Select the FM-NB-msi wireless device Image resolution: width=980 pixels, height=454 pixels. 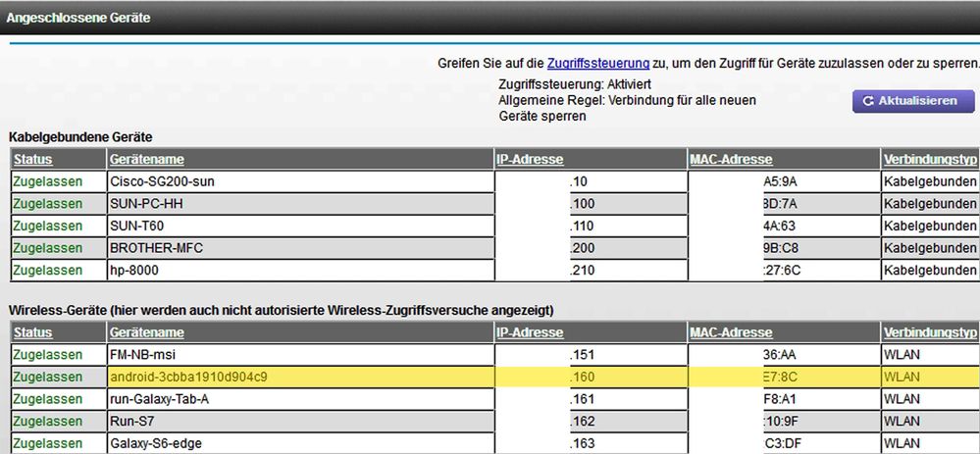pyautogui.click(x=142, y=355)
